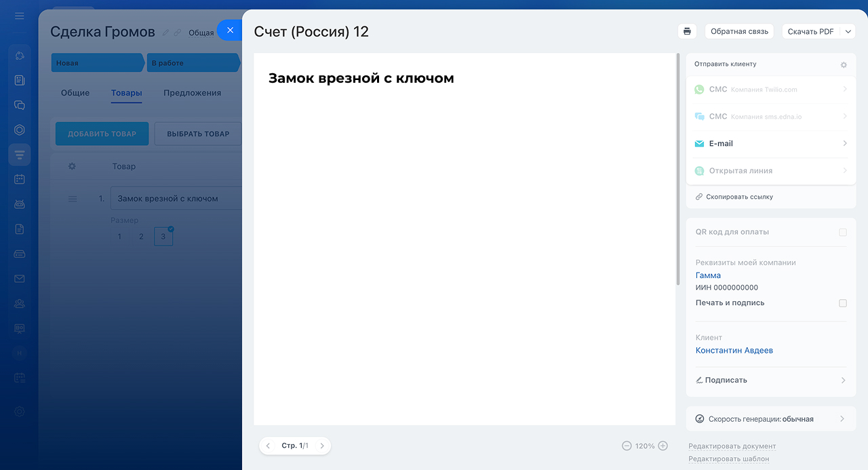Click the Редактировать документ link
Screen dimensions: 868x470
(x=732, y=446)
